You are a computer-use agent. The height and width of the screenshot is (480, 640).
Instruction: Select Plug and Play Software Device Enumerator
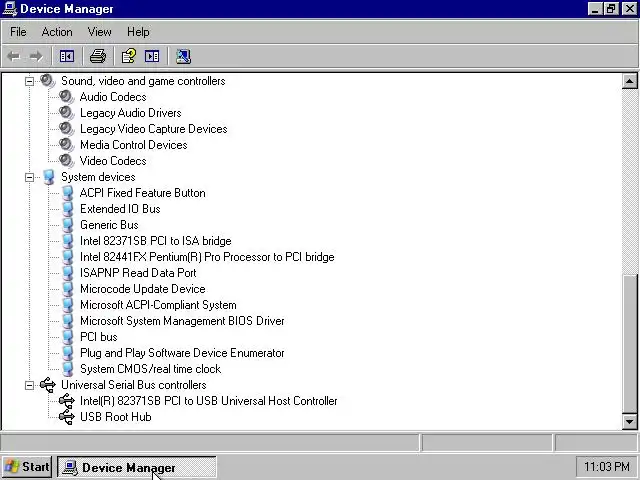tap(182, 353)
